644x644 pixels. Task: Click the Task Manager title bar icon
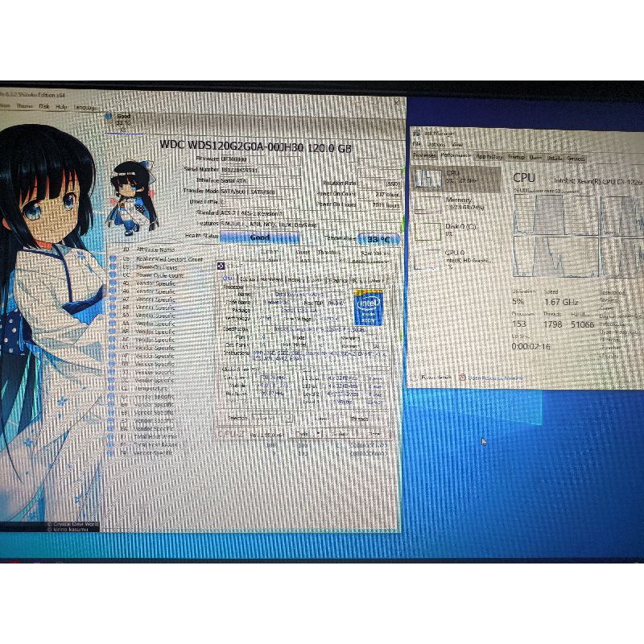tap(417, 133)
